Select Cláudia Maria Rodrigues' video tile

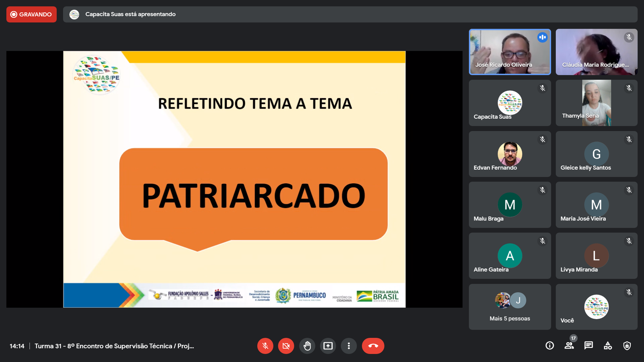coord(596,52)
